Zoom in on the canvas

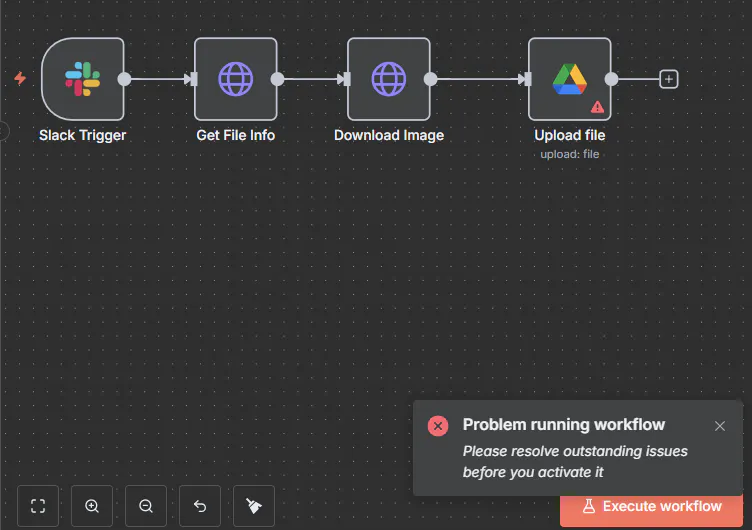(x=92, y=506)
